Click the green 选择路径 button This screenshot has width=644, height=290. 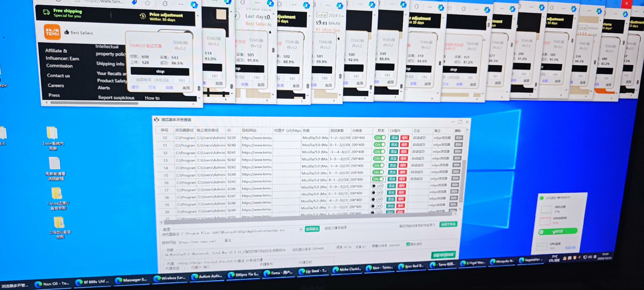pyautogui.click(x=312, y=229)
